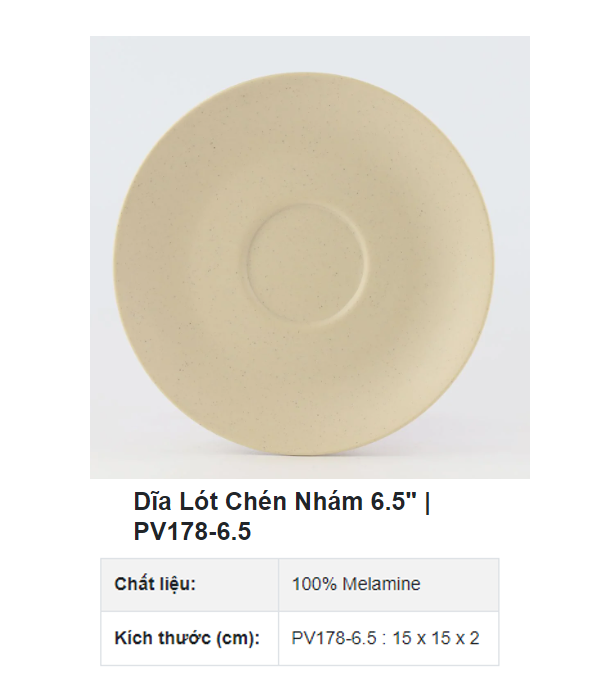
Task: Click the word Chén in product title
Action: point(255,502)
